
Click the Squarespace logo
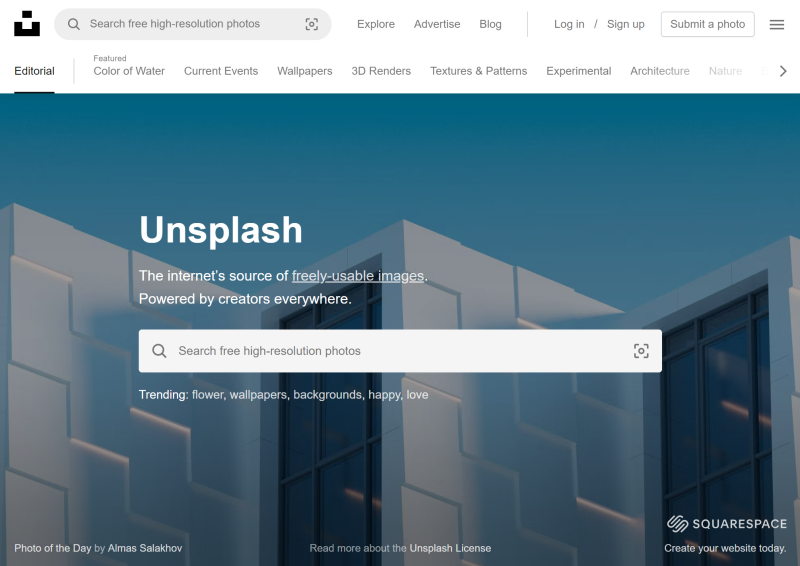pyautogui.click(x=727, y=524)
